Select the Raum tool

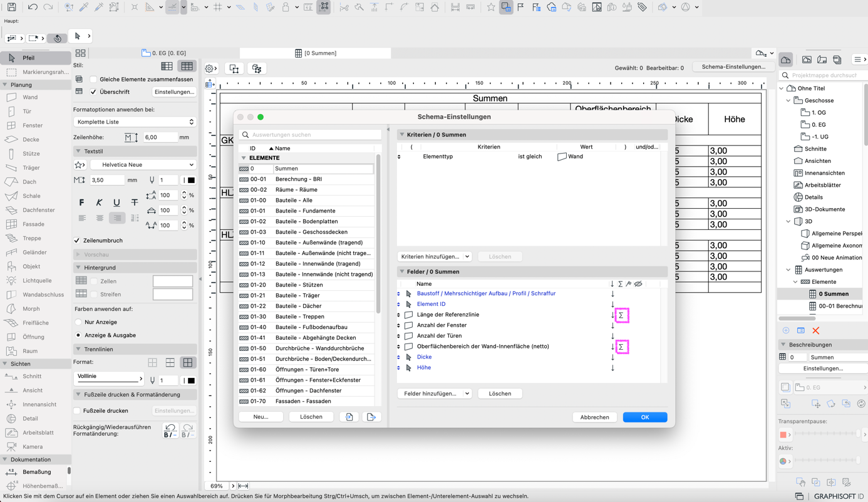pyautogui.click(x=29, y=351)
